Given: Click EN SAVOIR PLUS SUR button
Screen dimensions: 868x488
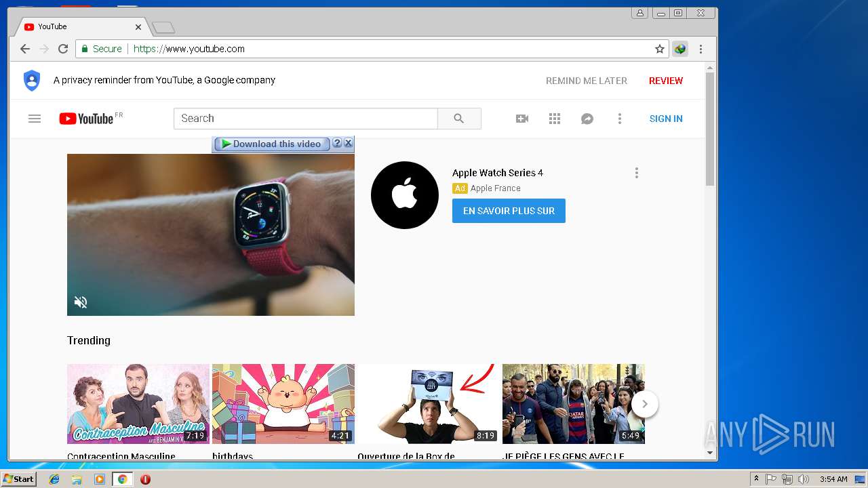Looking at the screenshot, I should point(509,211).
